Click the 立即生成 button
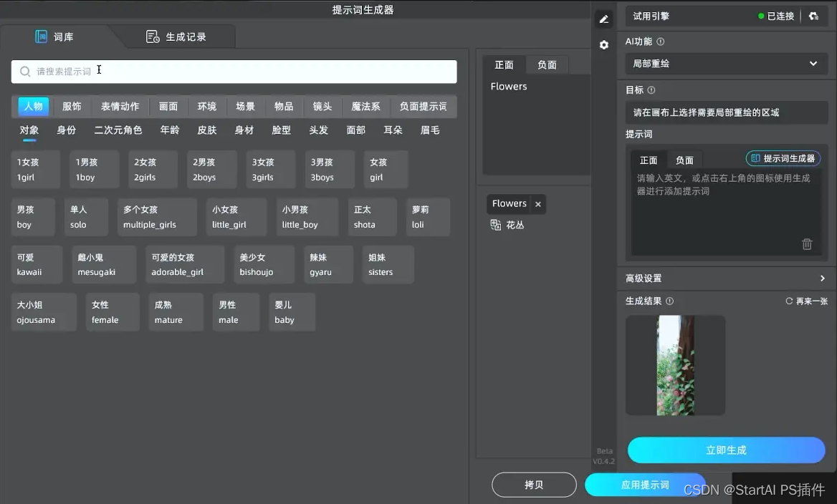Viewport: 837px width, 504px height. [726, 450]
